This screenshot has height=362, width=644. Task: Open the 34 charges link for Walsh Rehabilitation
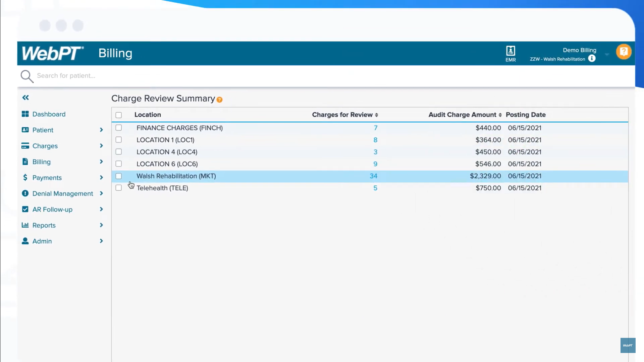(x=373, y=176)
